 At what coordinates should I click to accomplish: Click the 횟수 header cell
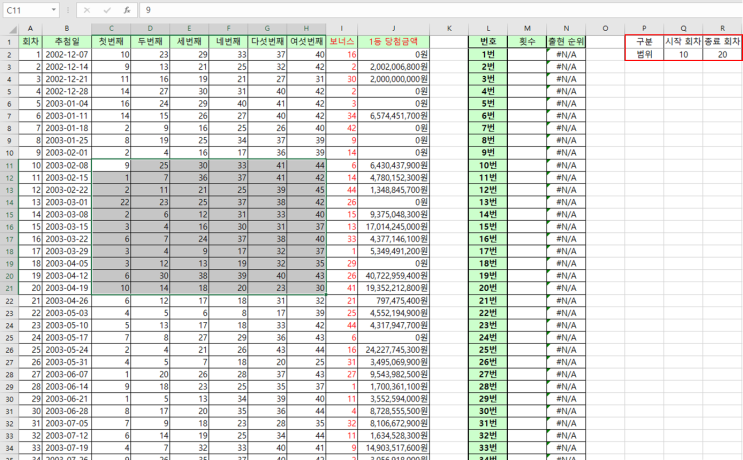coord(527,42)
